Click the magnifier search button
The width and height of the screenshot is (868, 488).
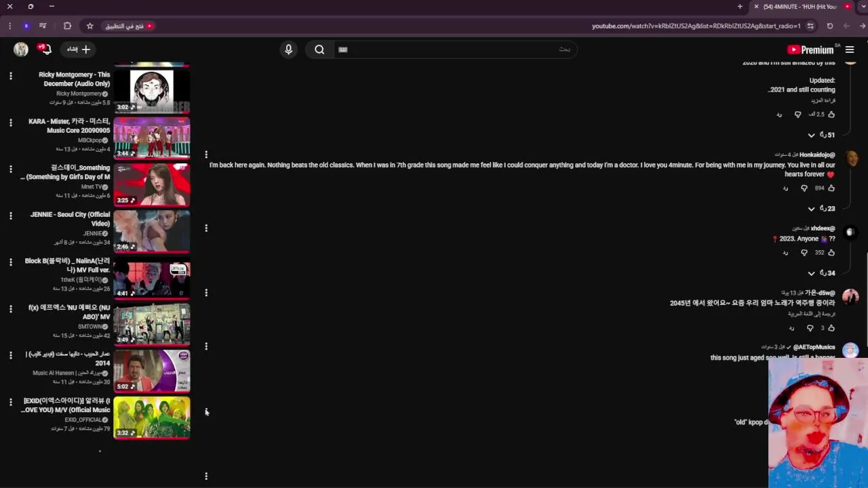(x=319, y=49)
